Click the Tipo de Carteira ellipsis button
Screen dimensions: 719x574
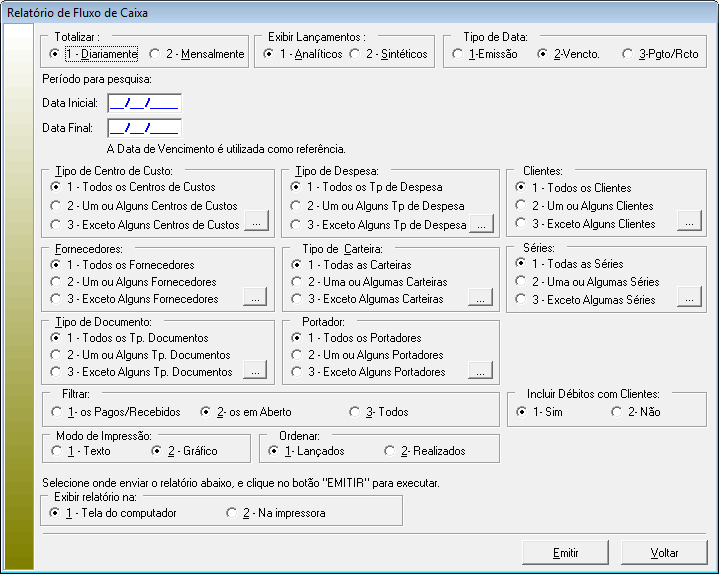pyautogui.click(x=481, y=298)
